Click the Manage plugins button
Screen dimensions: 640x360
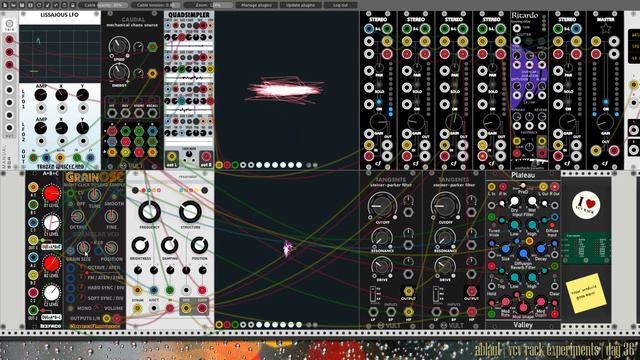tap(257, 5)
